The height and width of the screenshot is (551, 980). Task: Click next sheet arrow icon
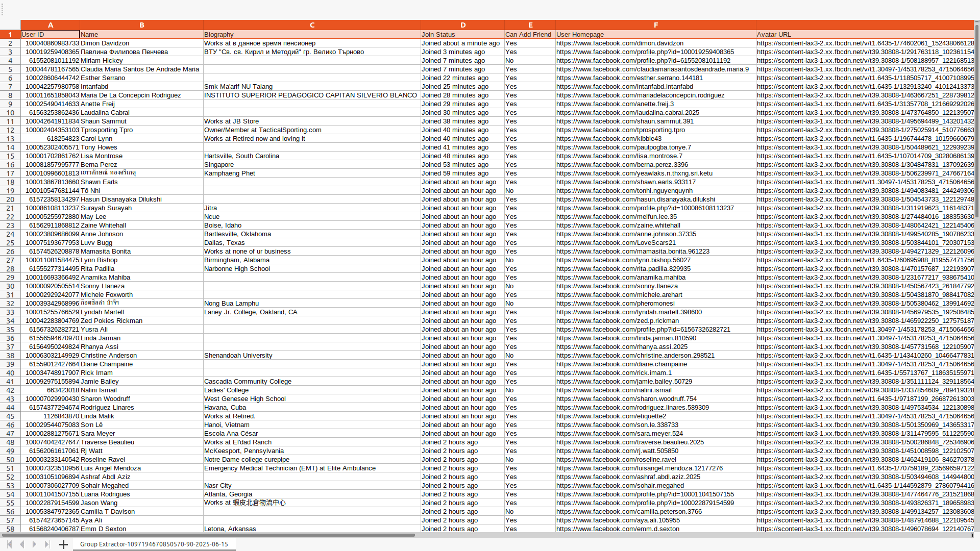click(34, 544)
